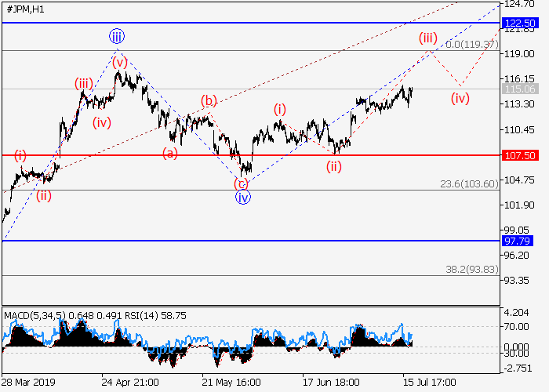This screenshot has width=549, height=392.
Task: Click the MACD(5,34,5) indicator label
Action: point(36,316)
